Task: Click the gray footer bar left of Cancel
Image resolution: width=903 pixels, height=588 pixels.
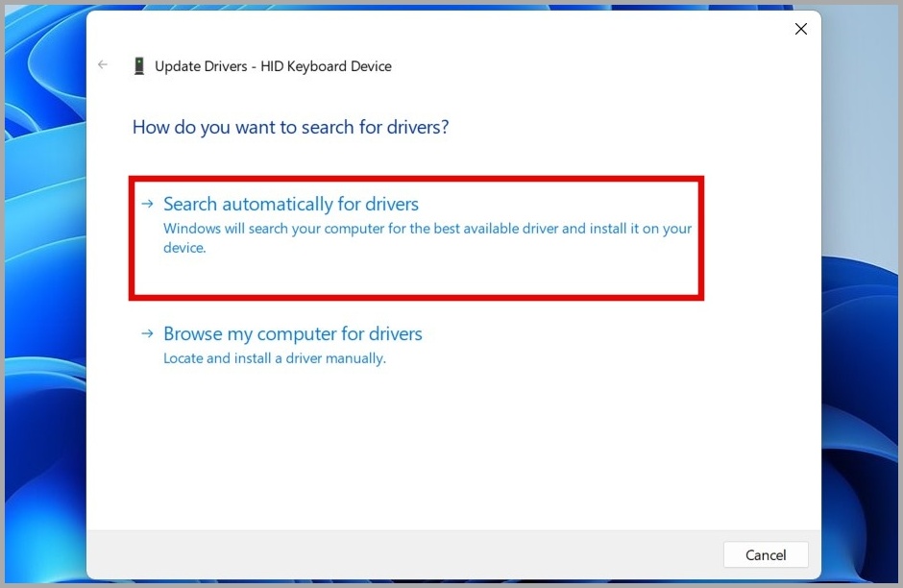Action: click(384, 554)
